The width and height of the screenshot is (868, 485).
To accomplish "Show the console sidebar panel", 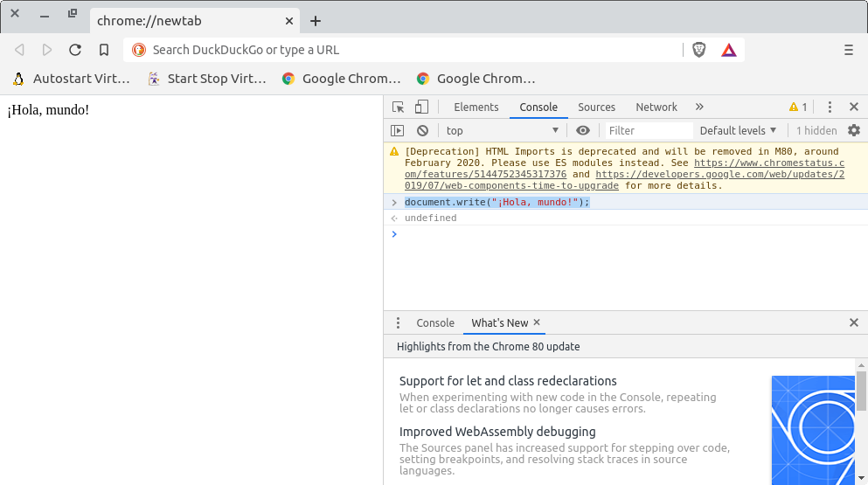I will tap(398, 131).
